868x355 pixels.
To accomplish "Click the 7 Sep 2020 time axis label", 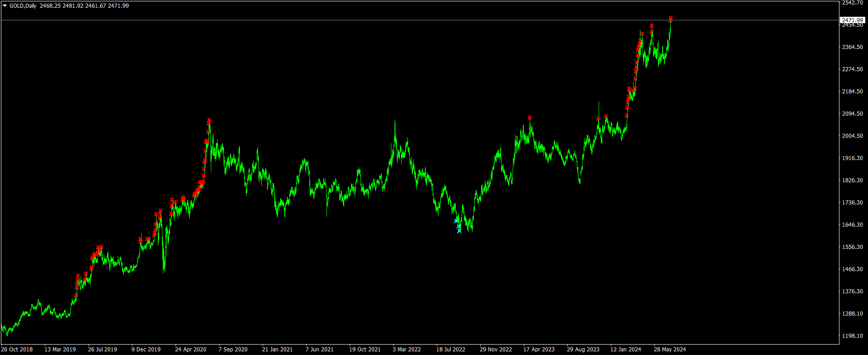I will (233, 350).
